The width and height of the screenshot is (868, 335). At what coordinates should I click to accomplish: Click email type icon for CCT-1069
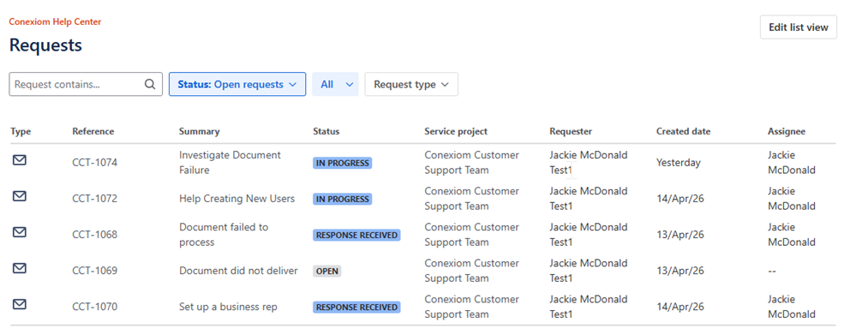coord(20,268)
